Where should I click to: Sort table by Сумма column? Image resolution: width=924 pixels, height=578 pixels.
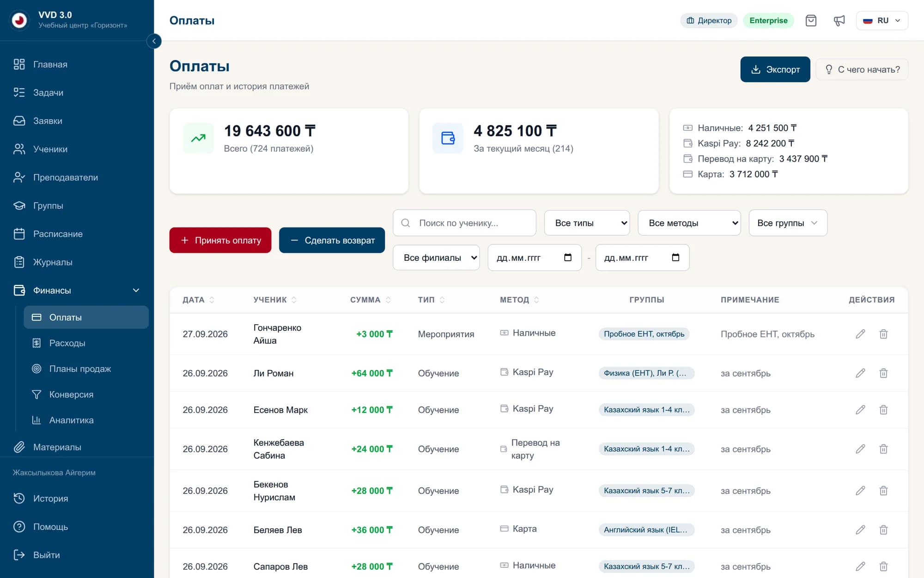click(371, 300)
